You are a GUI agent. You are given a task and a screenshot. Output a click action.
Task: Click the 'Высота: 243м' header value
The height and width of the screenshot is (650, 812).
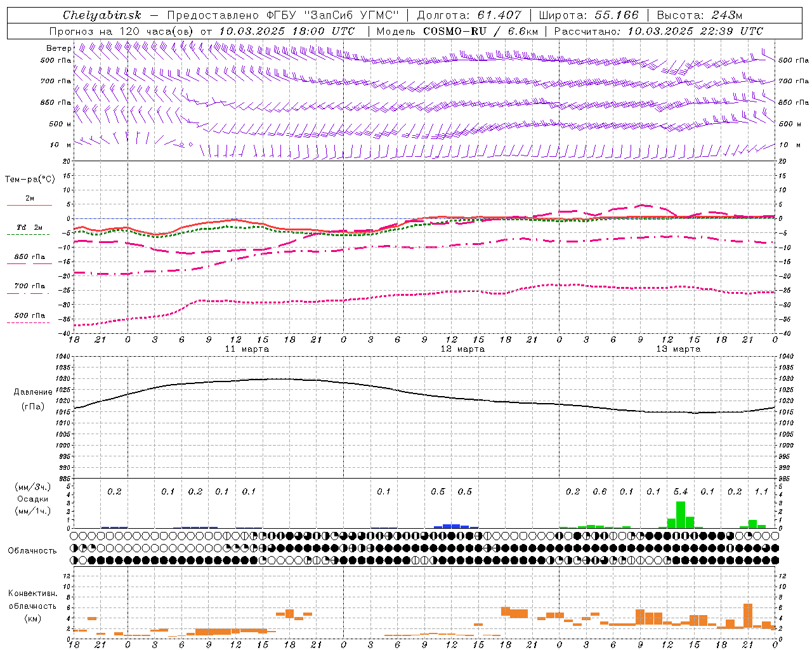(700, 15)
